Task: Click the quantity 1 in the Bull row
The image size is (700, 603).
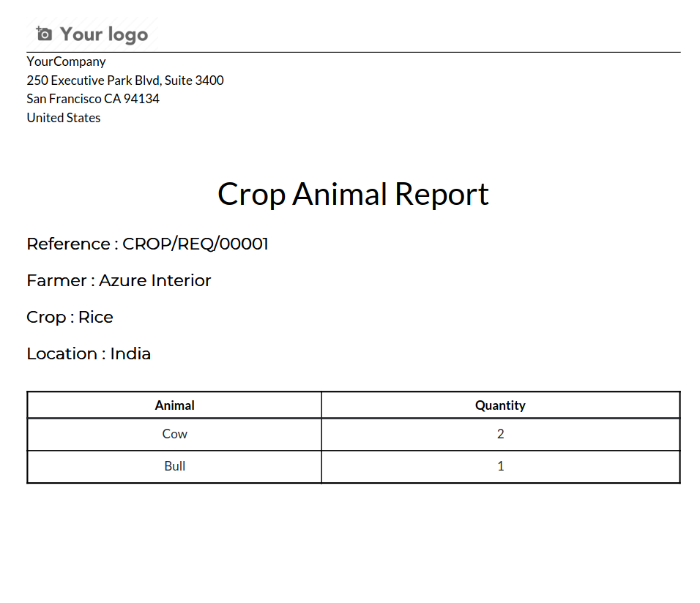Action: click(x=501, y=466)
